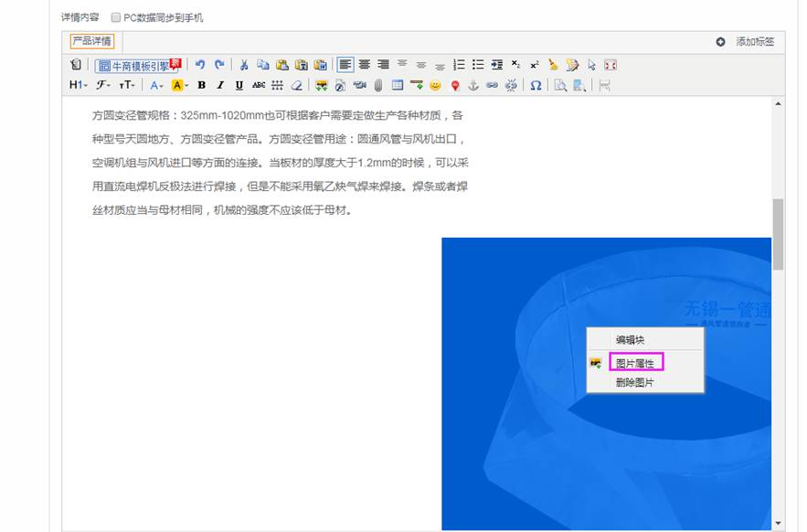Insert an anchor
Viewport: 807px width, 532px height.
tap(473, 85)
